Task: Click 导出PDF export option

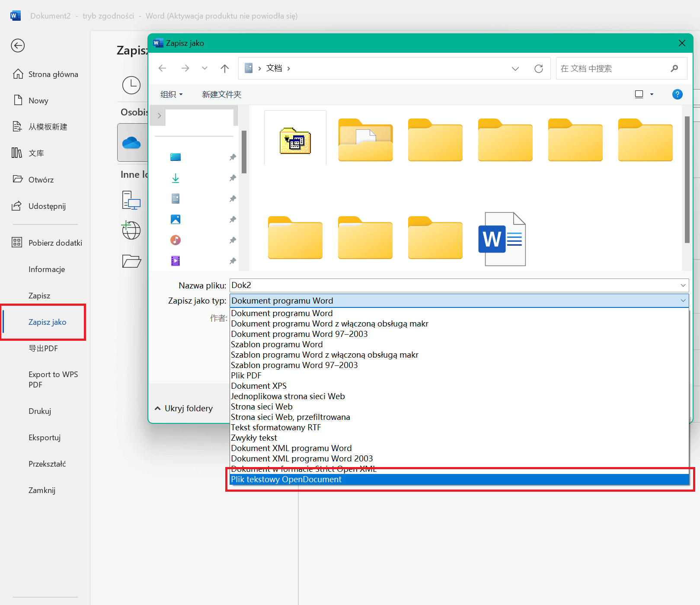Action: tap(43, 349)
